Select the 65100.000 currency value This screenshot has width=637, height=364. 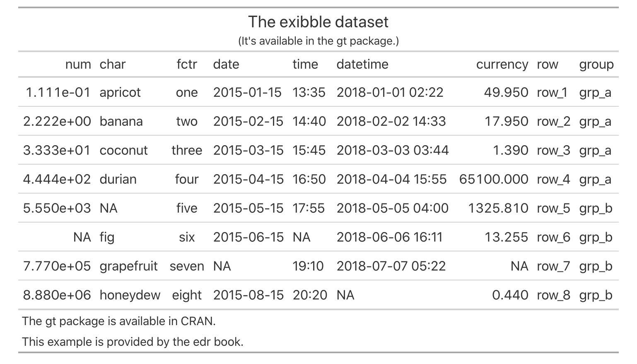(x=494, y=179)
